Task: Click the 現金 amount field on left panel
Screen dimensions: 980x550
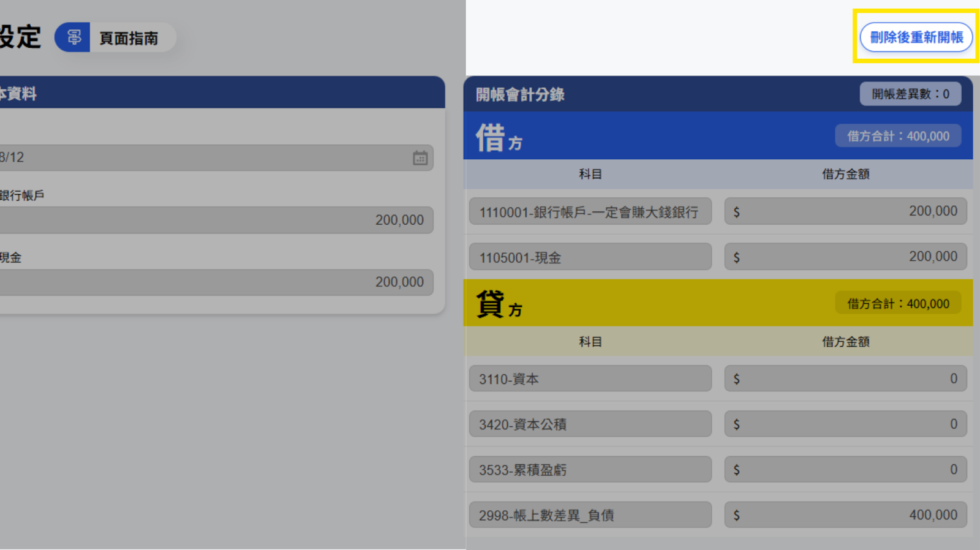Action: tap(214, 282)
